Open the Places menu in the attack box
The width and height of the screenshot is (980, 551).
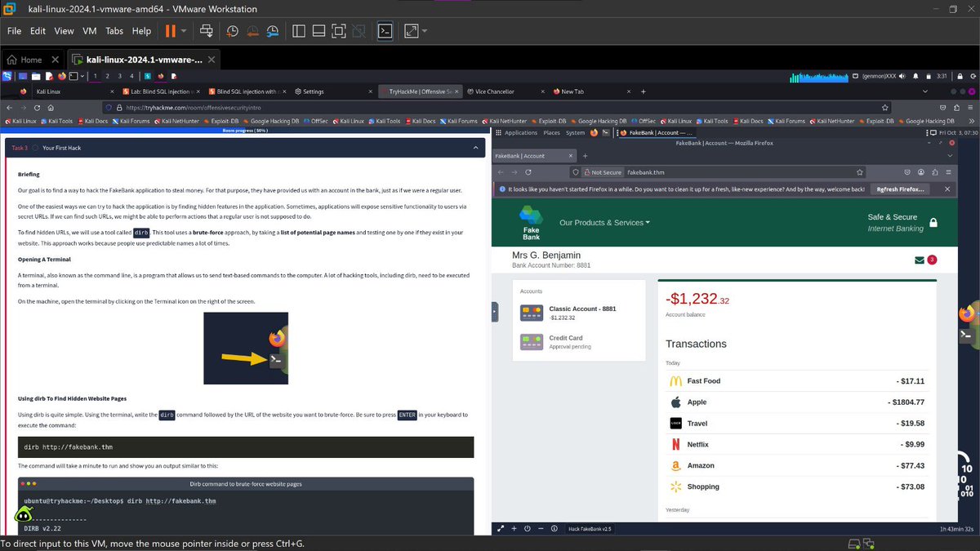click(552, 132)
